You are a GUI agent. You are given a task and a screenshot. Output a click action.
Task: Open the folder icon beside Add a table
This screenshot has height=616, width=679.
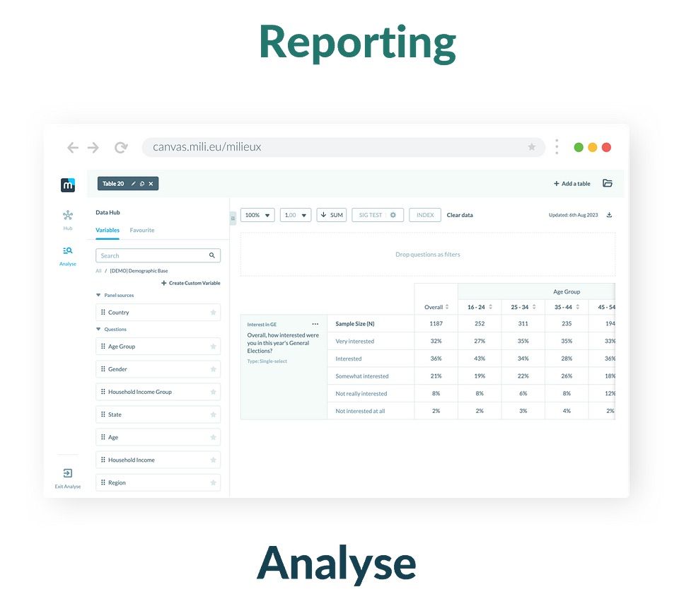point(607,183)
